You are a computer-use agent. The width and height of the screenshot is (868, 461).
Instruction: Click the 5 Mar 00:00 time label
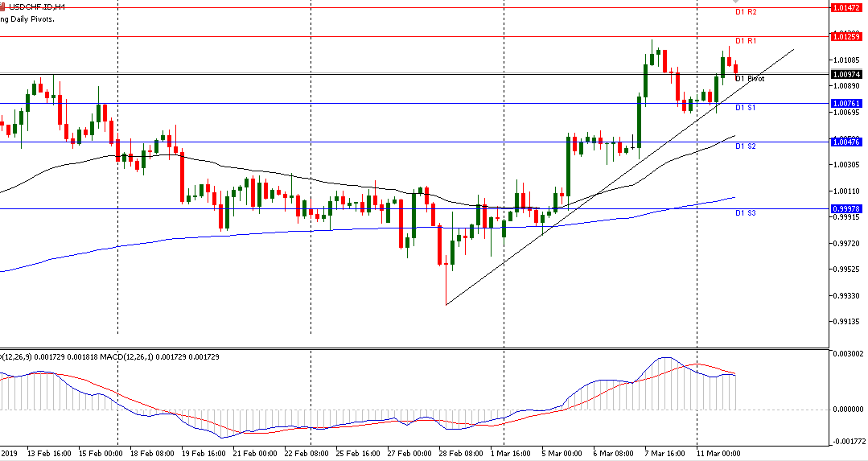(x=563, y=454)
